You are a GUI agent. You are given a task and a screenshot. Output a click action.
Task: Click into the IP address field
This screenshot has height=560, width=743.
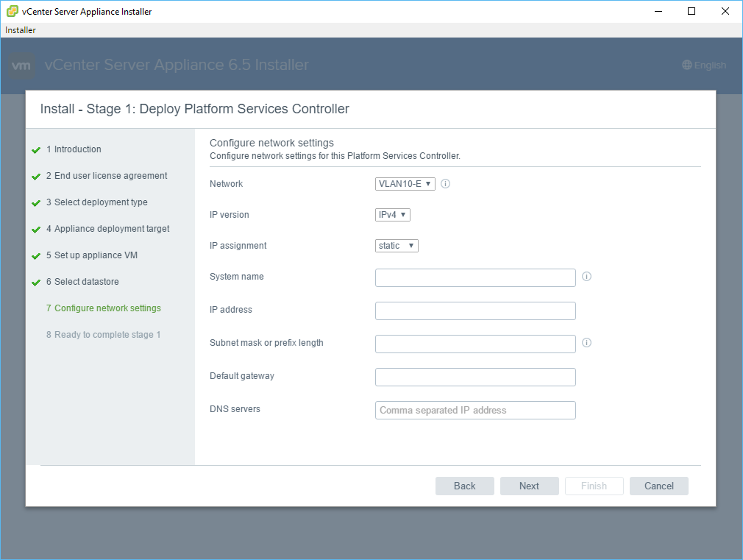coord(475,311)
